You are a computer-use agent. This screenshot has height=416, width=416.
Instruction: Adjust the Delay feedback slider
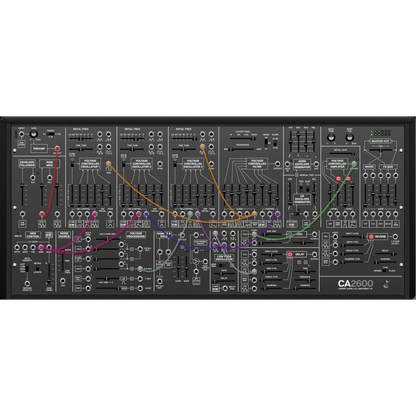305,281
